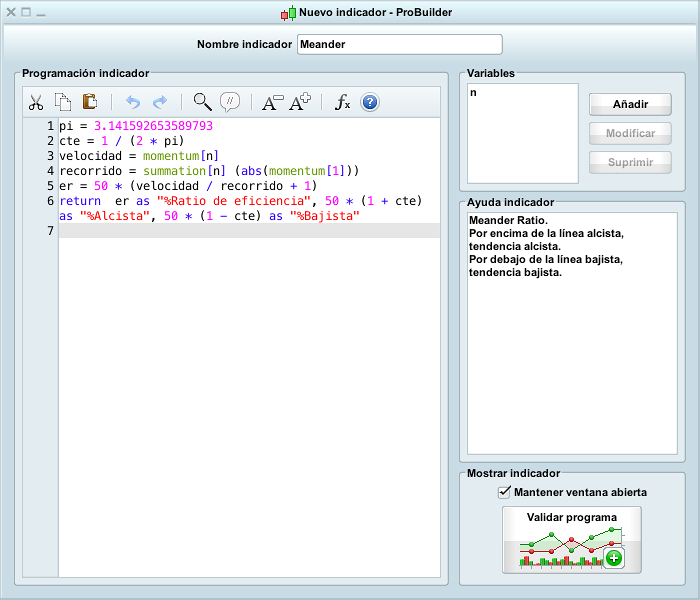
Task: Place cursor on empty line 7 in editor
Action: tap(249, 231)
